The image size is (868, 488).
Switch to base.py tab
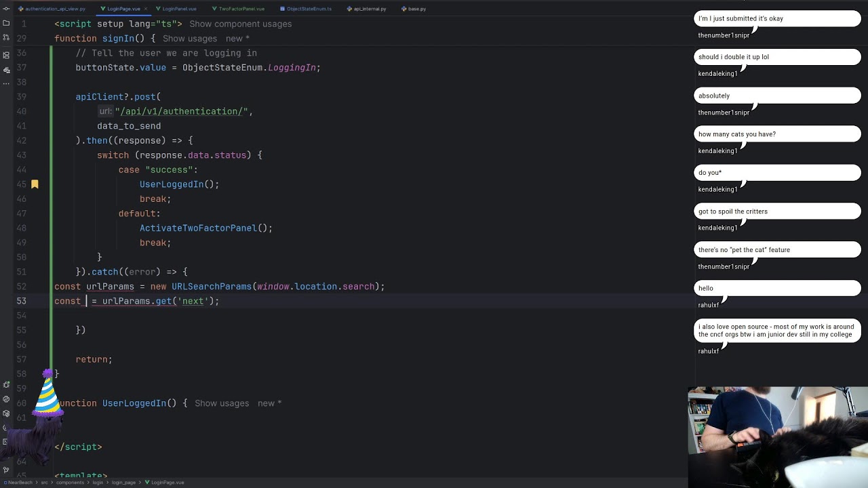click(414, 9)
